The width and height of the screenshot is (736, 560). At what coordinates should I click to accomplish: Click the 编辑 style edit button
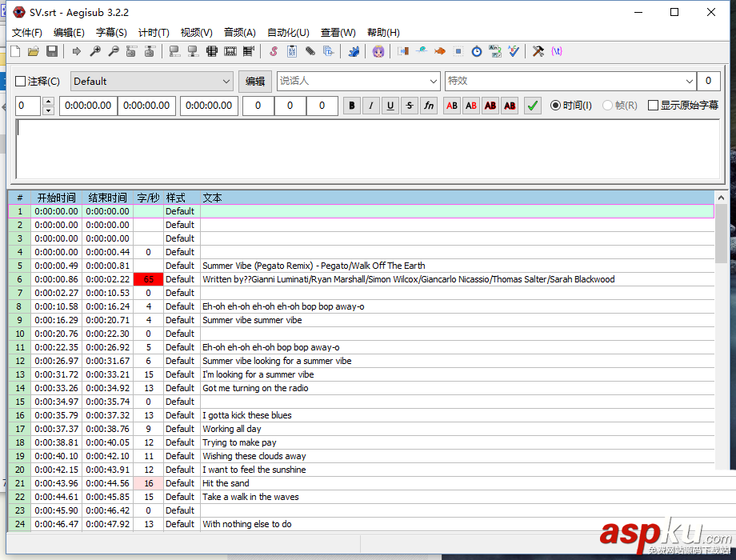255,82
